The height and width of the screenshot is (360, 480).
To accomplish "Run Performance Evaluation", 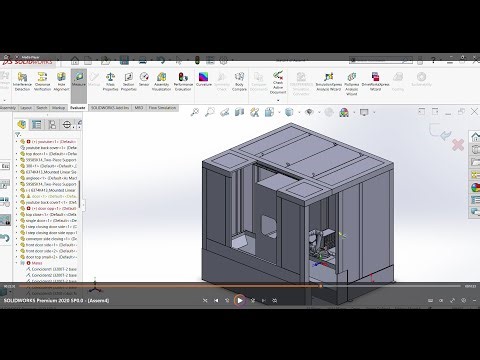I will tap(183, 82).
